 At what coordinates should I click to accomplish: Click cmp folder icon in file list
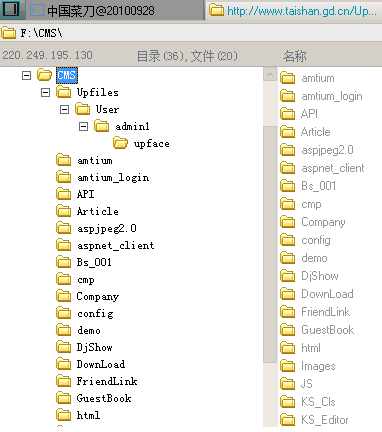click(x=288, y=204)
